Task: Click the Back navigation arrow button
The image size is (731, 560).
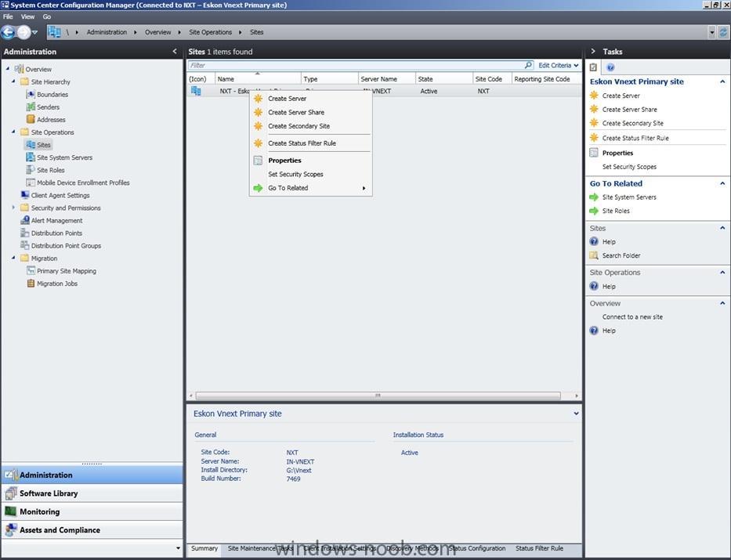Action: [8, 32]
